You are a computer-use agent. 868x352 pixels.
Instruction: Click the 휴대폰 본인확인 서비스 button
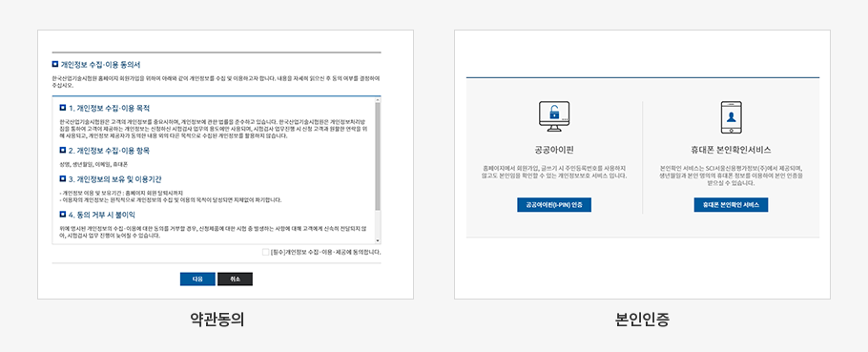coord(731,205)
